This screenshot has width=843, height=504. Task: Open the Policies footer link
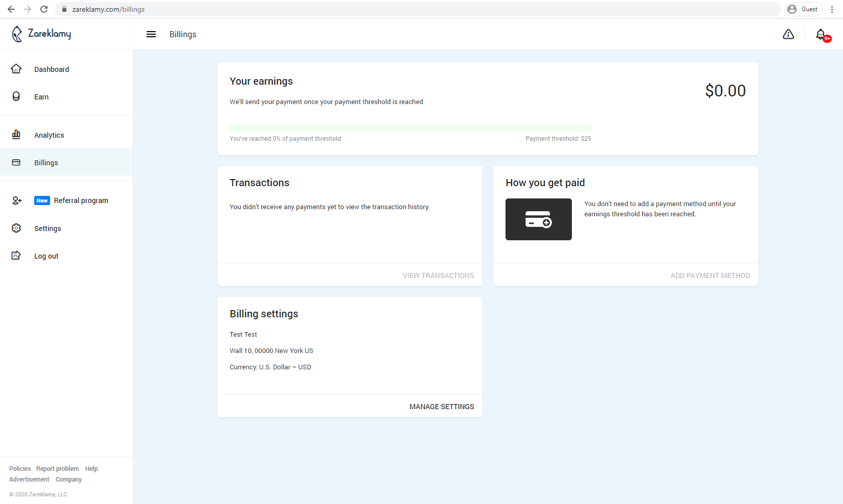(20, 469)
